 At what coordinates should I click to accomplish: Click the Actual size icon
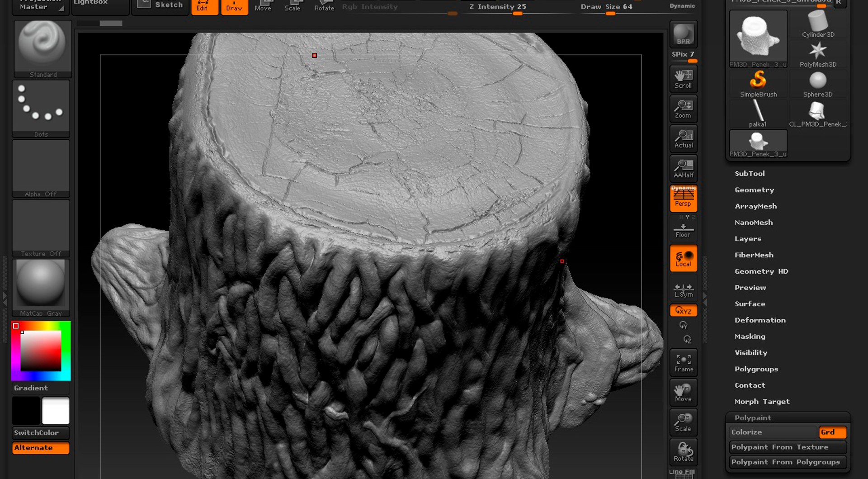(x=683, y=138)
